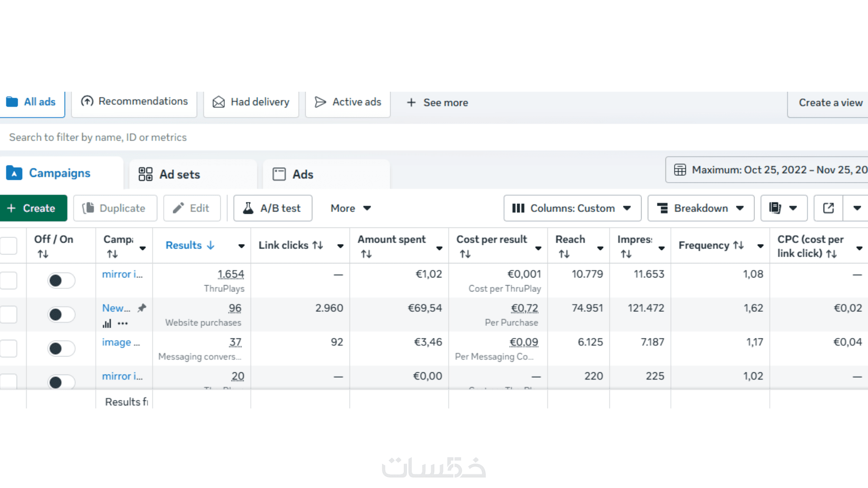The width and height of the screenshot is (868, 488).
Task: Open the bar chart icon under the New campaign
Action: coord(107,324)
